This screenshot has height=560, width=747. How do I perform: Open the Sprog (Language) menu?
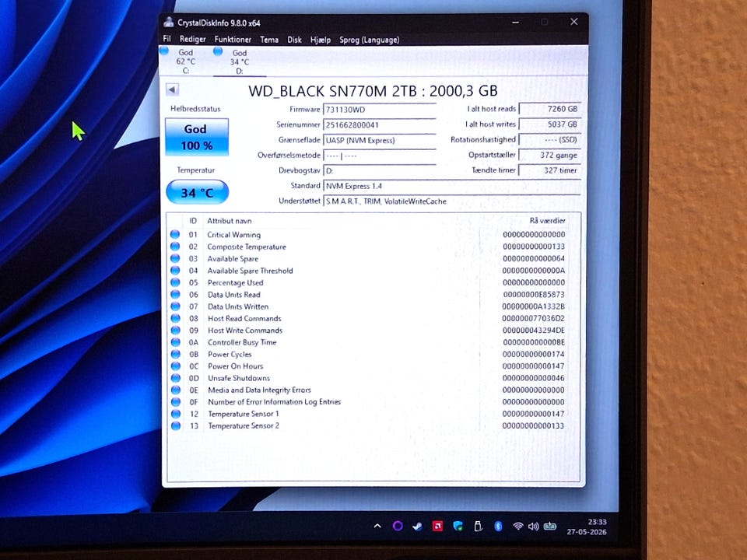pos(369,40)
